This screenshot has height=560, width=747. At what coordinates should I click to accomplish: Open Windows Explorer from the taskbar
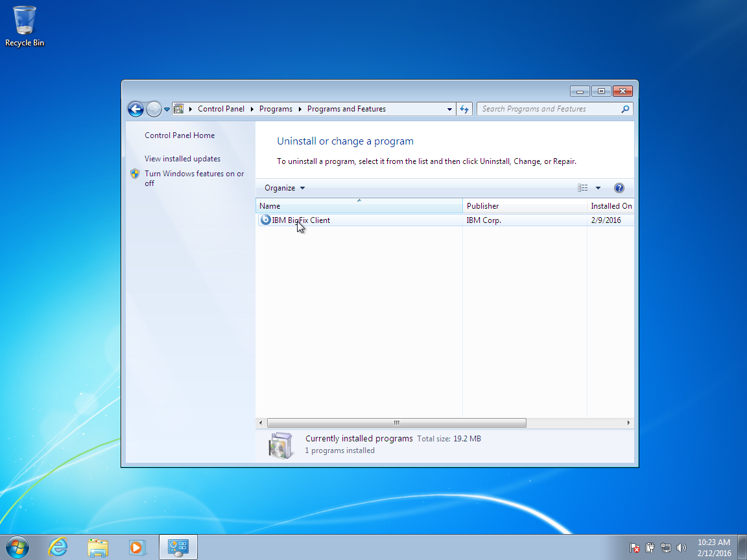click(x=98, y=547)
